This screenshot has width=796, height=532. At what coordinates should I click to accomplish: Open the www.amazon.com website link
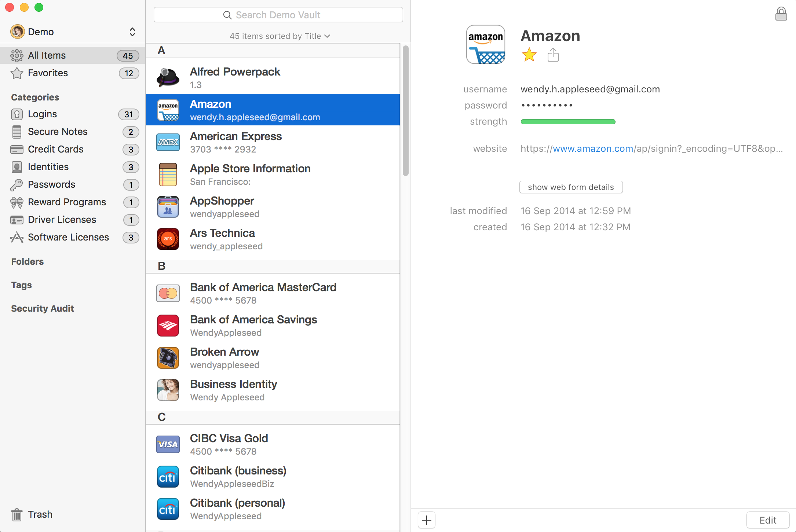pyautogui.click(x=593, y=148)
